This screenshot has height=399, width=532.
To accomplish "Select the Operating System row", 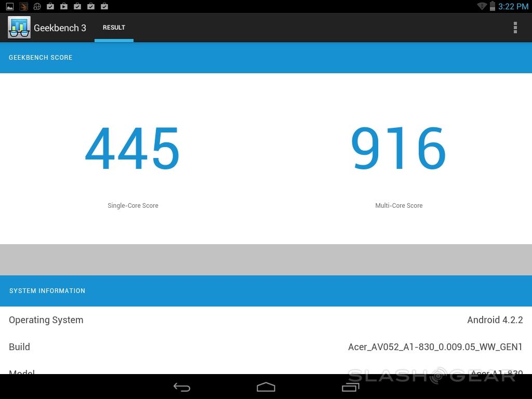I will click(x=266, y=320).
